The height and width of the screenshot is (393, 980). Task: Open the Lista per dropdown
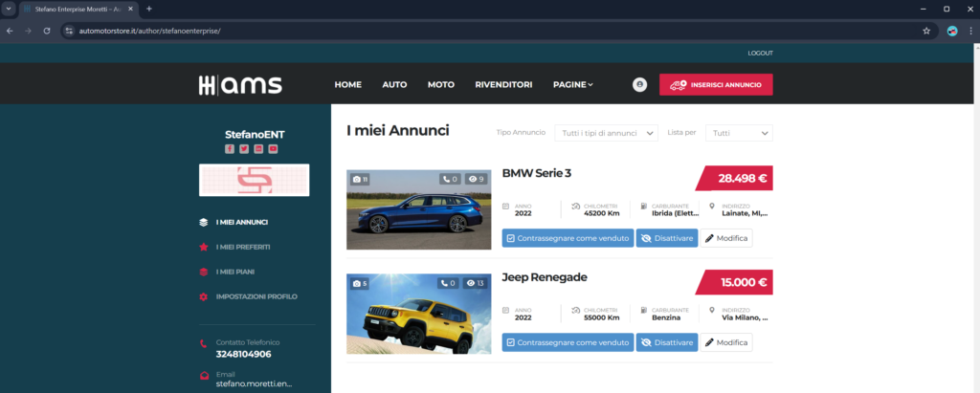739,133
